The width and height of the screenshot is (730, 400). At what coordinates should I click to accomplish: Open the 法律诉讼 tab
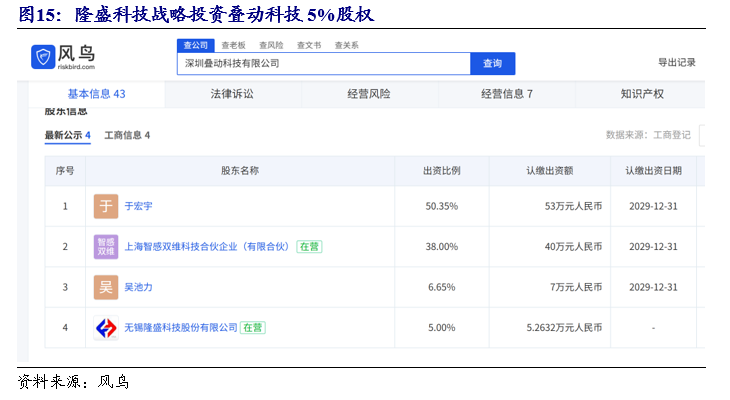tap(232, 94)
